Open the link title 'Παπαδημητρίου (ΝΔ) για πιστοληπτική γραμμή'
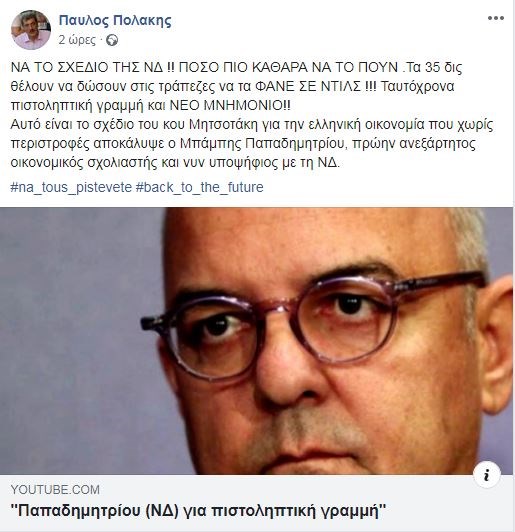515x532 pixels. click(x=198, y=510)
